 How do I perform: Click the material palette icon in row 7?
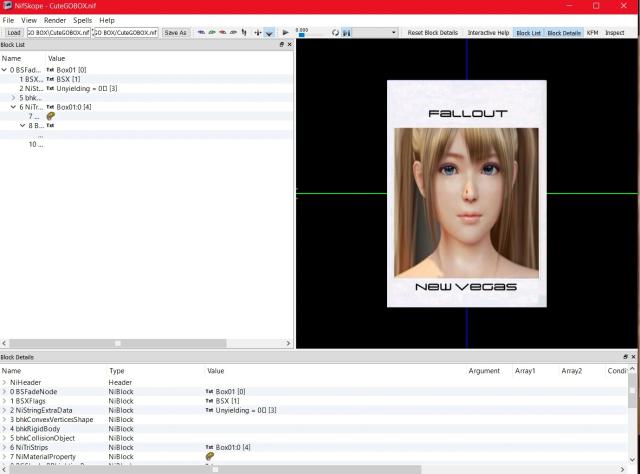[51, 116]
